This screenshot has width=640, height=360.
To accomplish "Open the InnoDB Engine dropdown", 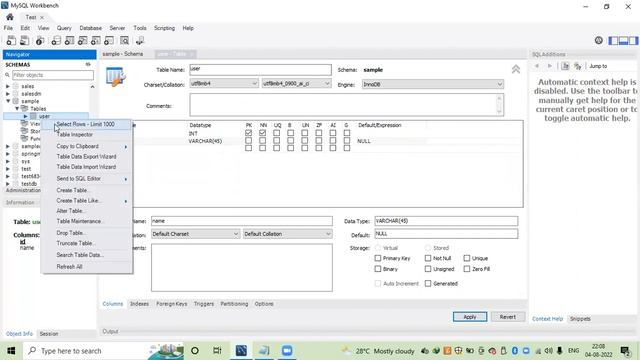I will 433,84.
